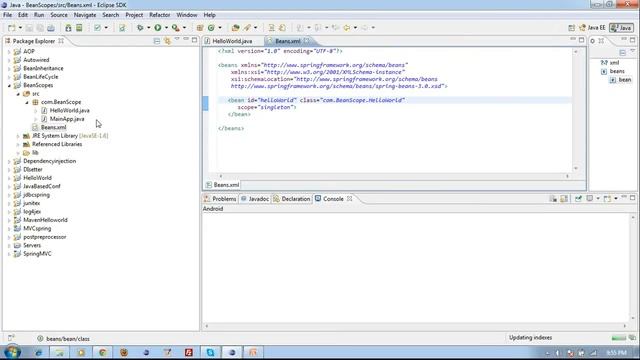Select the Java perspective button

(x=621, y=28)
